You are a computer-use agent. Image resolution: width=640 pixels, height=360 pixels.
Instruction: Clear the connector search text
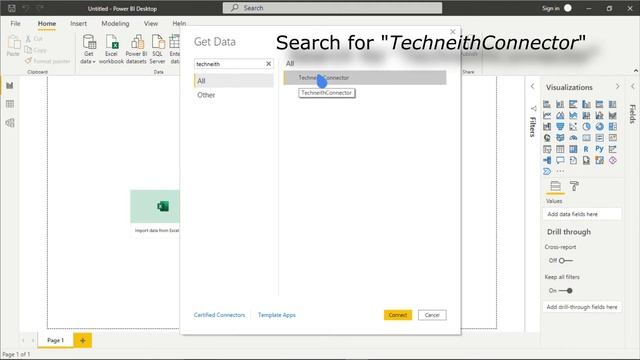(x=268, y=64)
